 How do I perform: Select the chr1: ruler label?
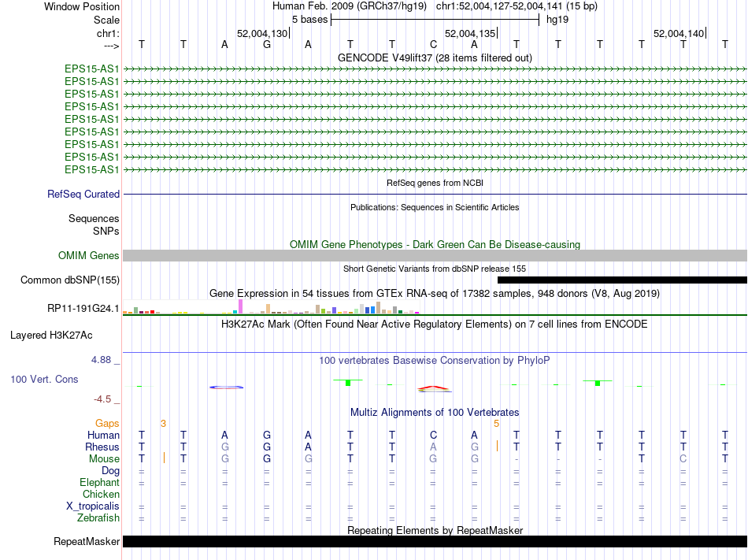(x=108, y=33)
